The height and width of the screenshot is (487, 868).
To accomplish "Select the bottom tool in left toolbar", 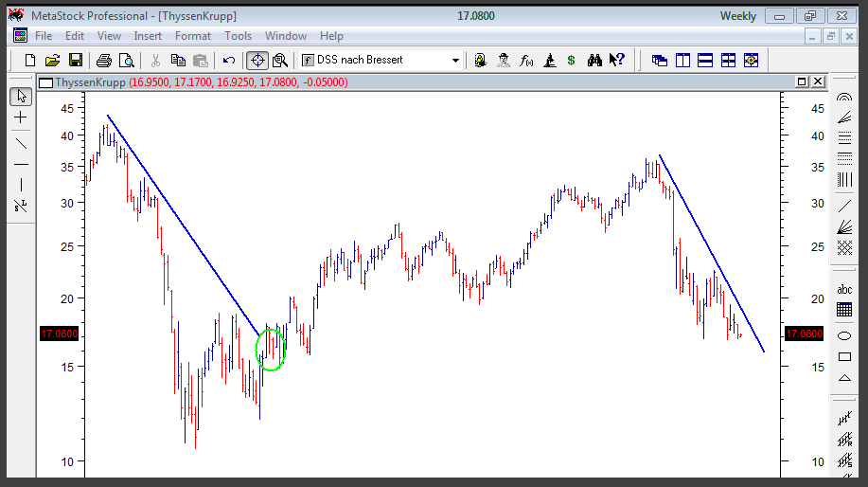I will click(21, 207).
